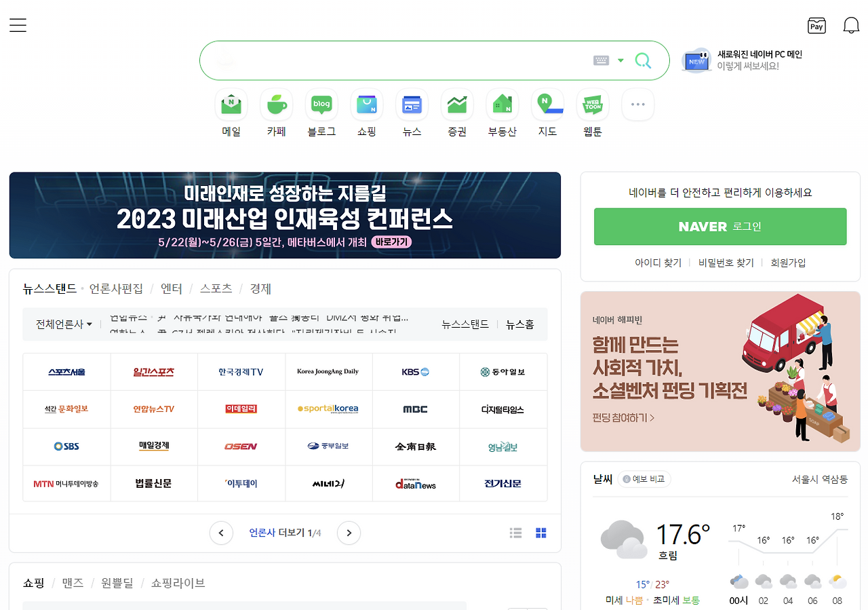Click the 17.6° current temperature reading
868x610 pixels.
(x=682, y=535)
